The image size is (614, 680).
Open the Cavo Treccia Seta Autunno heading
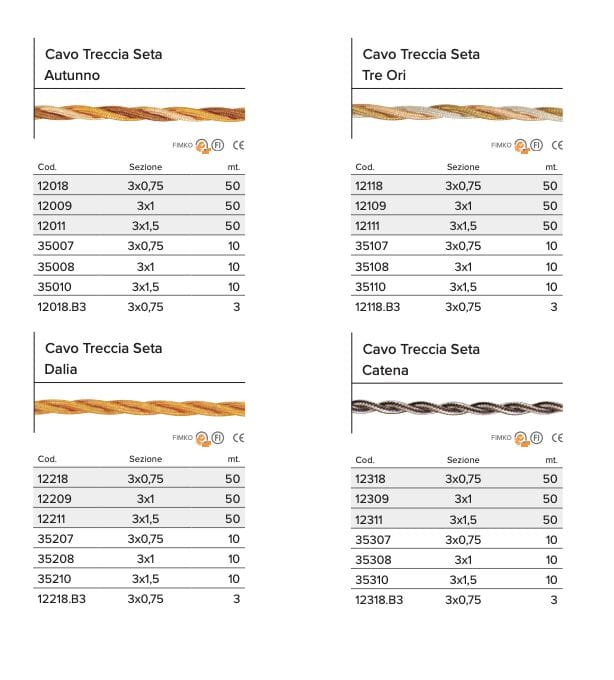coord(104,64)
